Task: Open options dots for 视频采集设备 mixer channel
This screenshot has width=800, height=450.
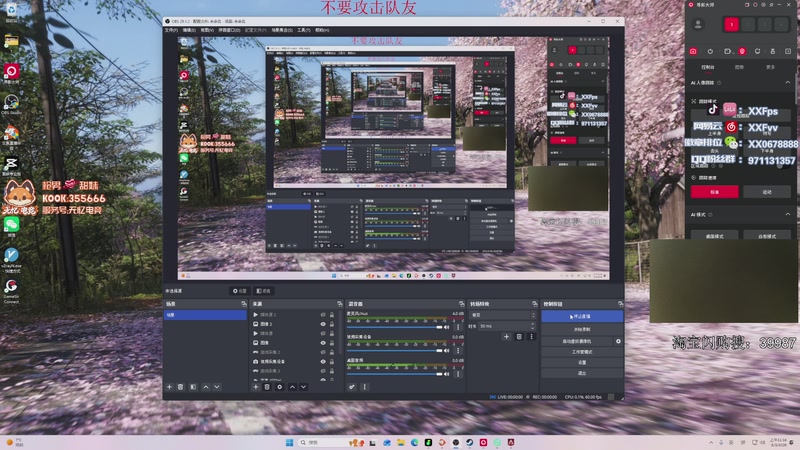Action: (458, 351)
